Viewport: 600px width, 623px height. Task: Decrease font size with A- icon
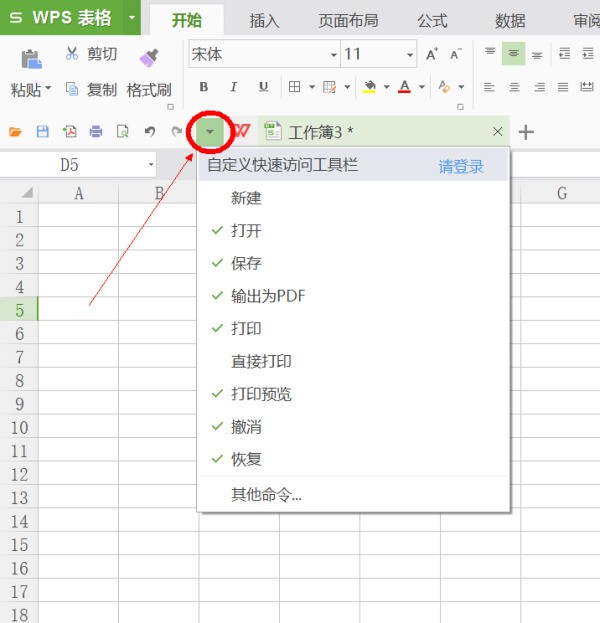coord(456,54)
